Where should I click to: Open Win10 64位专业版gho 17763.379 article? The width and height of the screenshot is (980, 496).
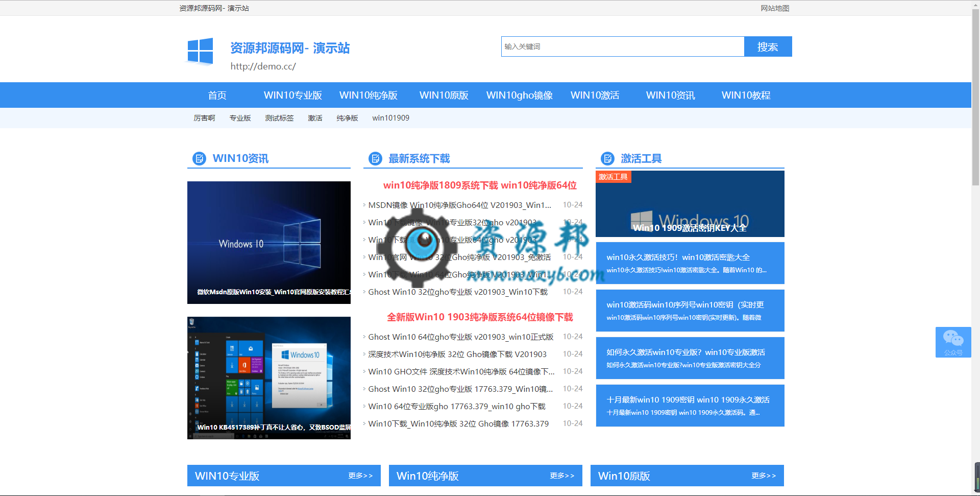457,406
